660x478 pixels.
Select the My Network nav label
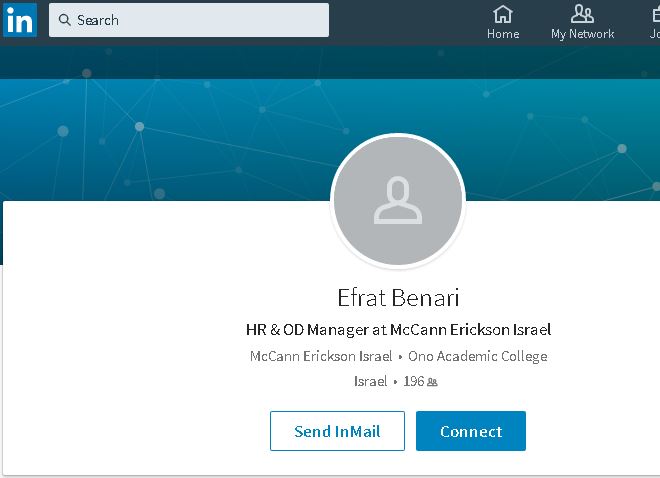[582, 34]
